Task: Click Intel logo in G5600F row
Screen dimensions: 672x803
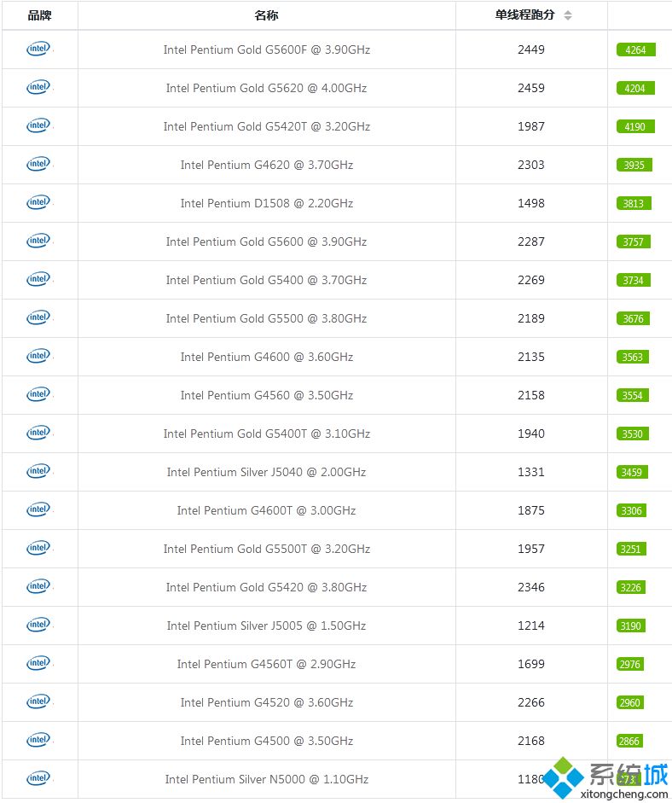Action: tap(39, 49)
